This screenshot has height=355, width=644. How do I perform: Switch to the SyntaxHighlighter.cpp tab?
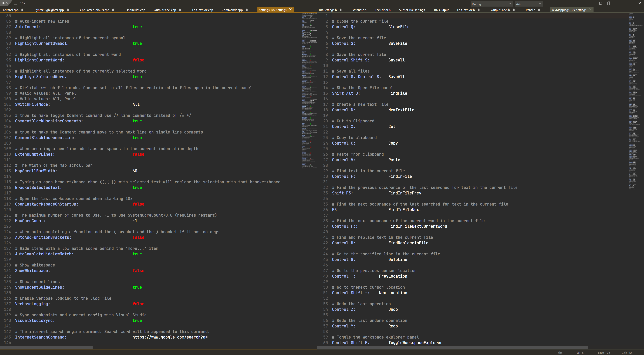tap(49, 10)
